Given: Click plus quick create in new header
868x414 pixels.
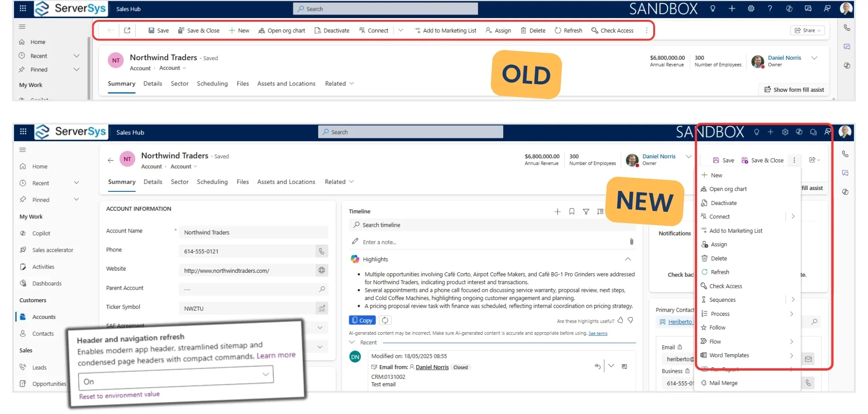Looking at the screenshot, I should pos(770,132).
